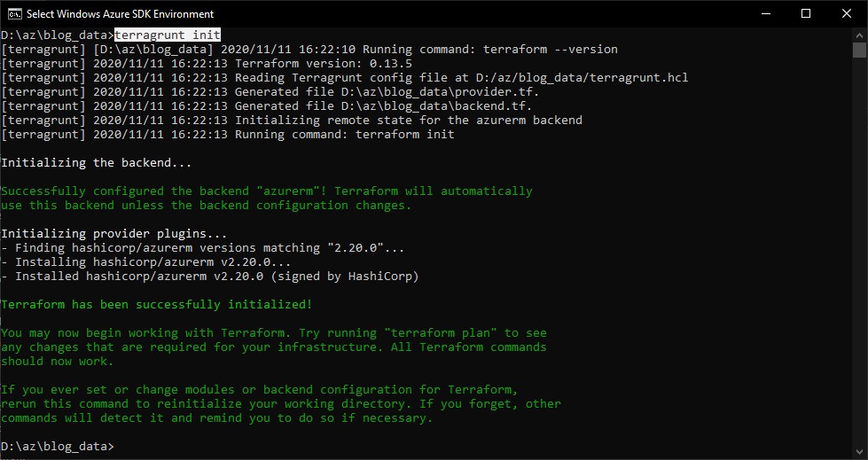This screenshot has height=460, width=868.
Task: Click the 'Finding hashicorp/azurerm versions matching' line
Action: click(203, 248)
